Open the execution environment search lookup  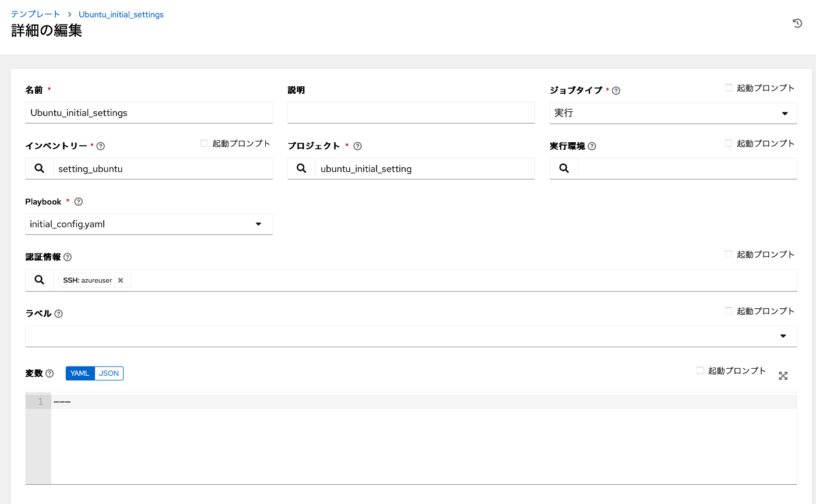coord(564,168)
